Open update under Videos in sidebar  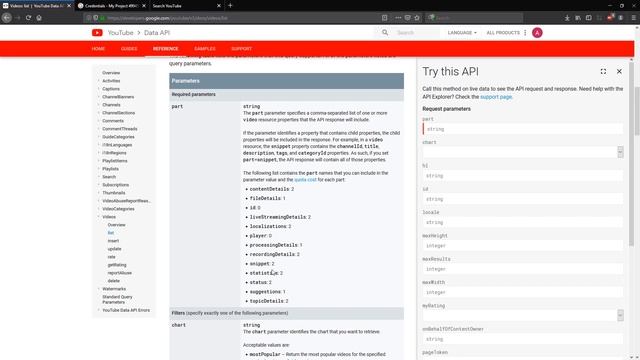coord(114,249)
